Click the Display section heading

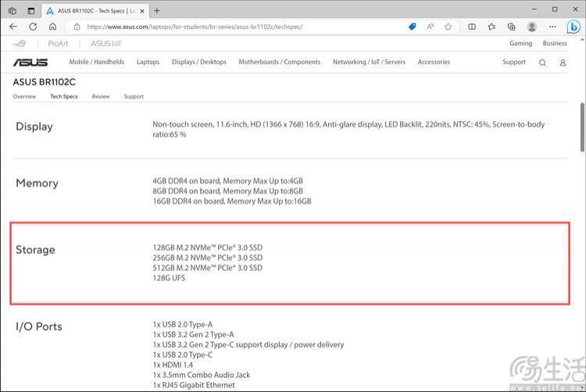tap(34, 127)
